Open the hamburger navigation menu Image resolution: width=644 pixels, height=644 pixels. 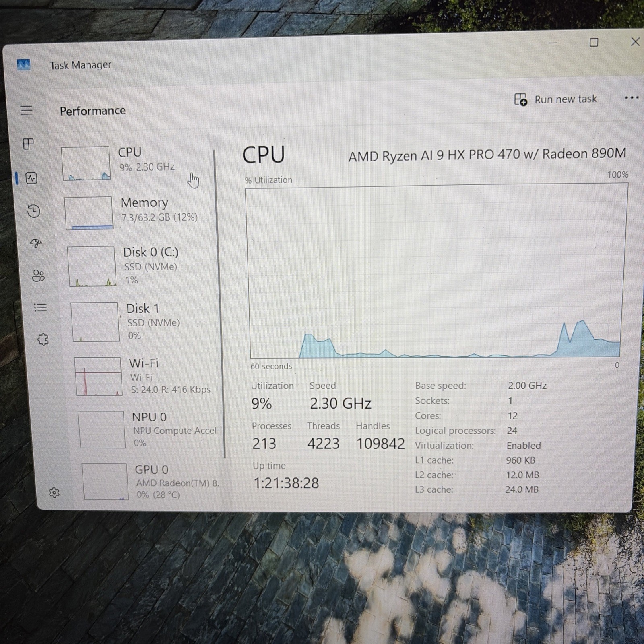coord(26,110)
